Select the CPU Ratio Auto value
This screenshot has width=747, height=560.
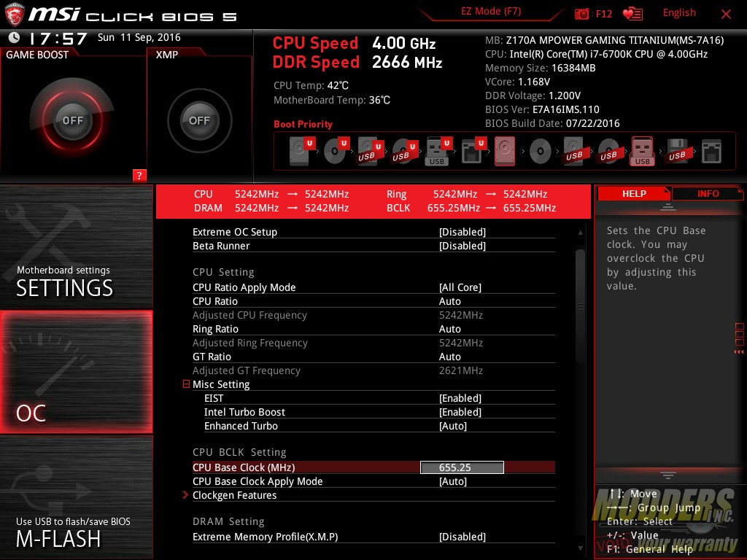[449, 301]
